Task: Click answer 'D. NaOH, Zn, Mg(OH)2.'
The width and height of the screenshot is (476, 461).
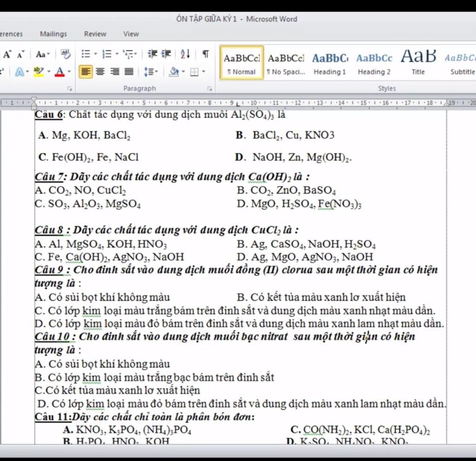Action: click(294, 157)
